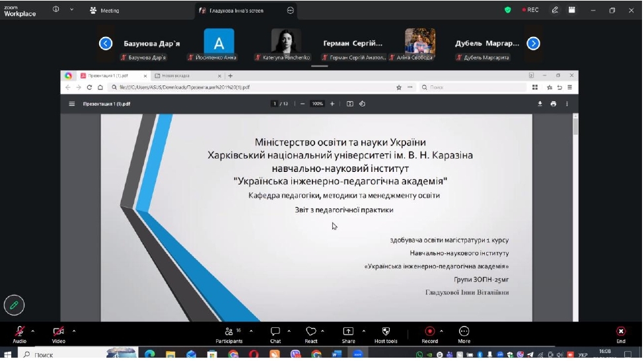Zoom in the PDF with plus
Image resolution: width=644 pixels, height=361 pixels.
[332, 104]
